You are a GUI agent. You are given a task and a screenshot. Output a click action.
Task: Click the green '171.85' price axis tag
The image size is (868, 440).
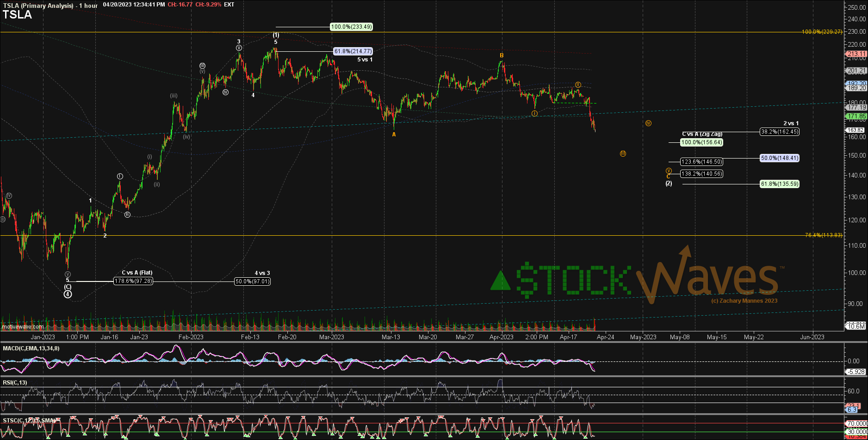856,116
